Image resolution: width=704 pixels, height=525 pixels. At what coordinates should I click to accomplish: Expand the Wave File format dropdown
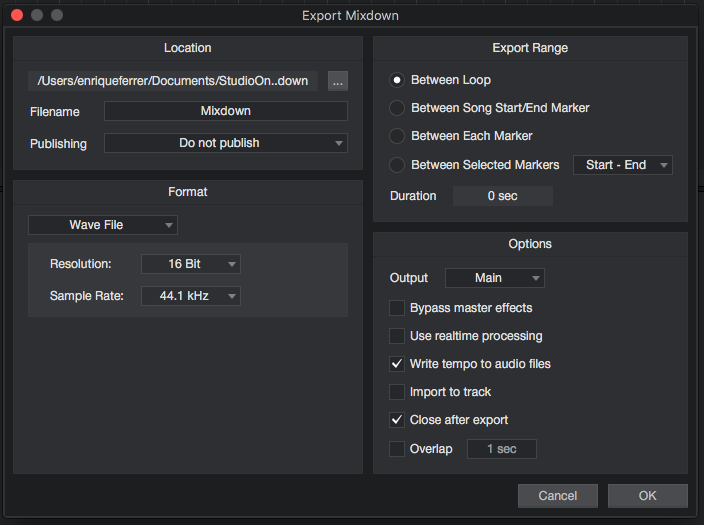coord(103,225)
